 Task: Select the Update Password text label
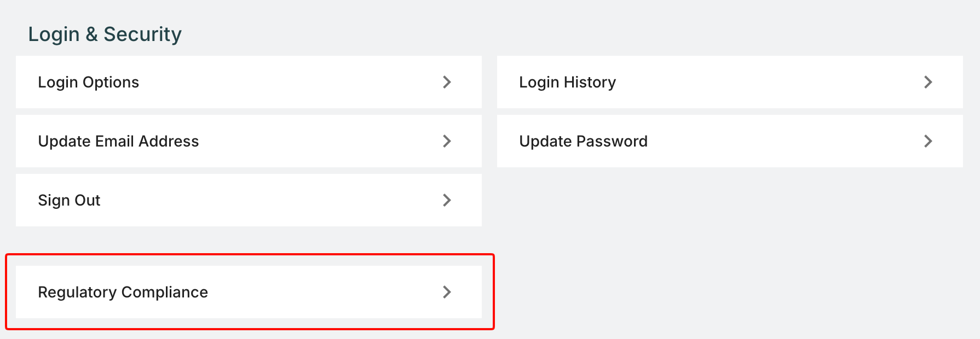coord(583,141)
